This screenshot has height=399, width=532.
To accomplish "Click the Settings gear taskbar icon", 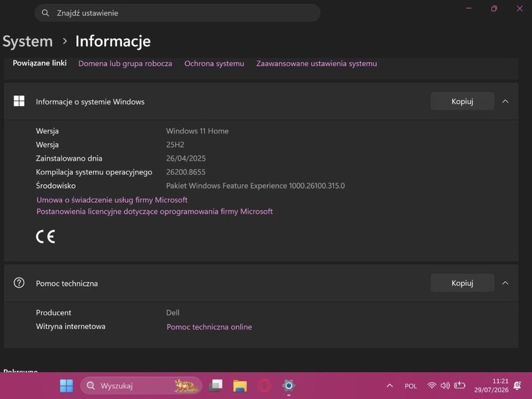I will pyautogui.click(x=289, y=386).
